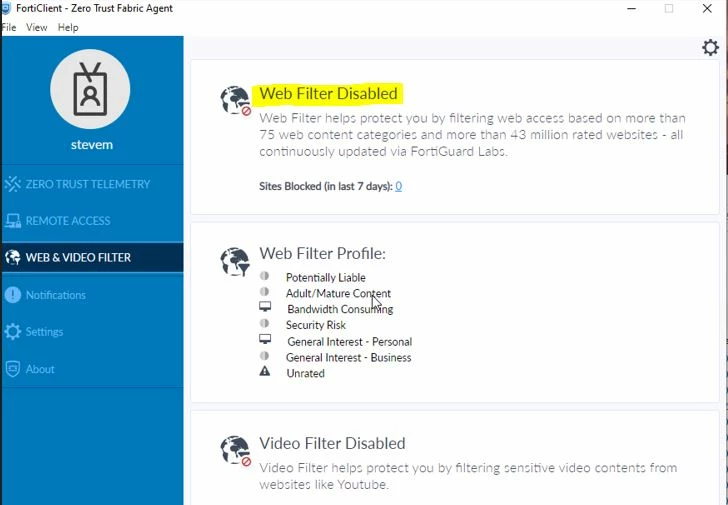The width and height of the screenshot is (728, 505).
Task: Click the General Interest - Business text
Action: click(x=348, y=357)
